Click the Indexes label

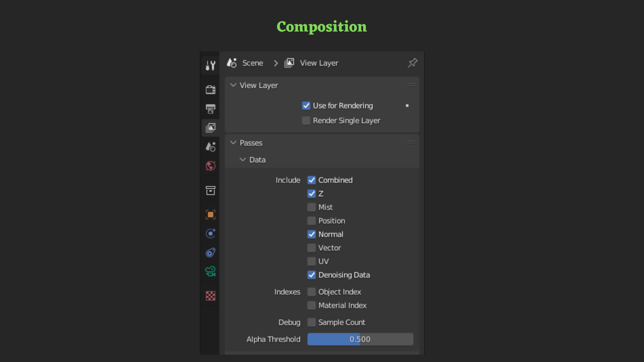[x=287, y=292]
